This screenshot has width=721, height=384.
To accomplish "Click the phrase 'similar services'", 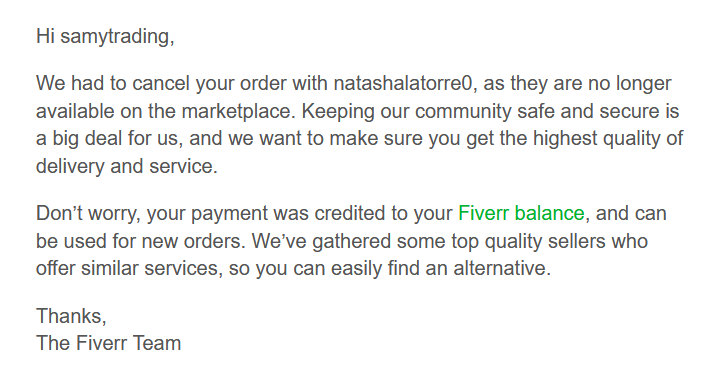I will 149,268.
